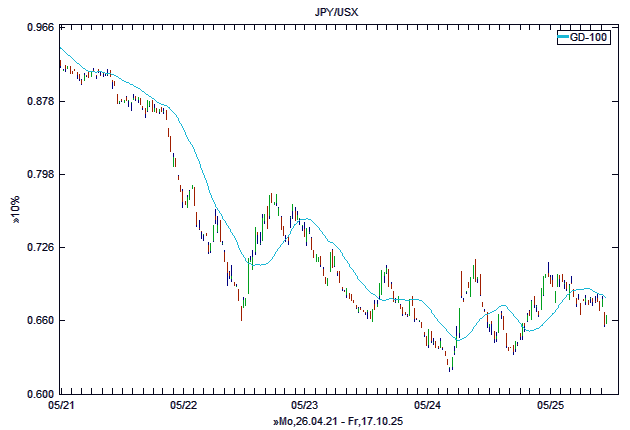Select the 05/24 date axis label
The height and width of the screenshot is (430, 630).
pos(427,406)
